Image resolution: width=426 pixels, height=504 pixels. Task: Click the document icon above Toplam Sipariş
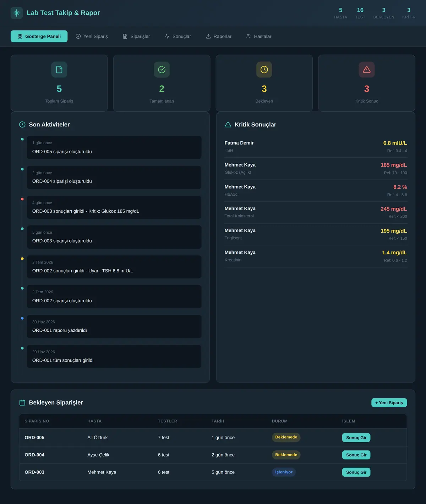(x=59, y=70)
